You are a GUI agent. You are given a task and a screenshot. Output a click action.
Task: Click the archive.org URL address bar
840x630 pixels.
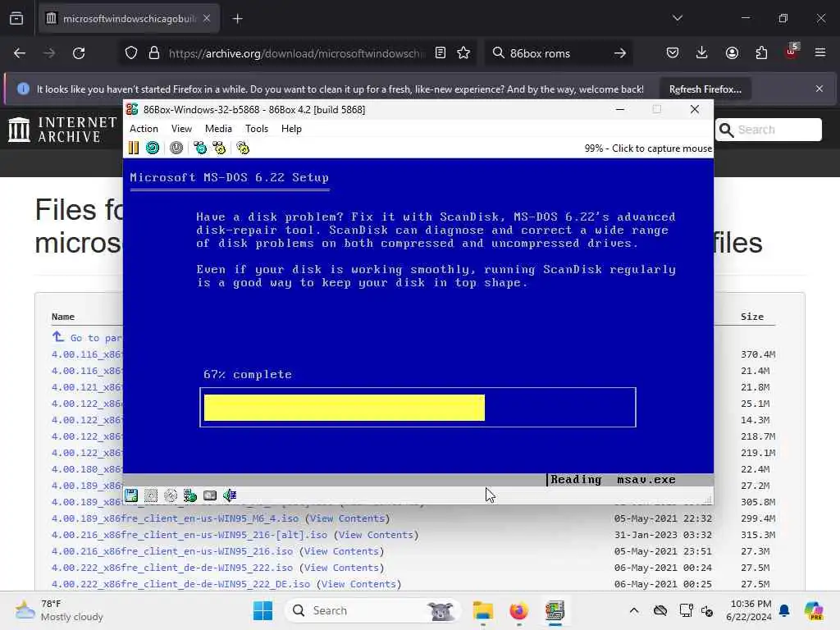coord(296,53)
